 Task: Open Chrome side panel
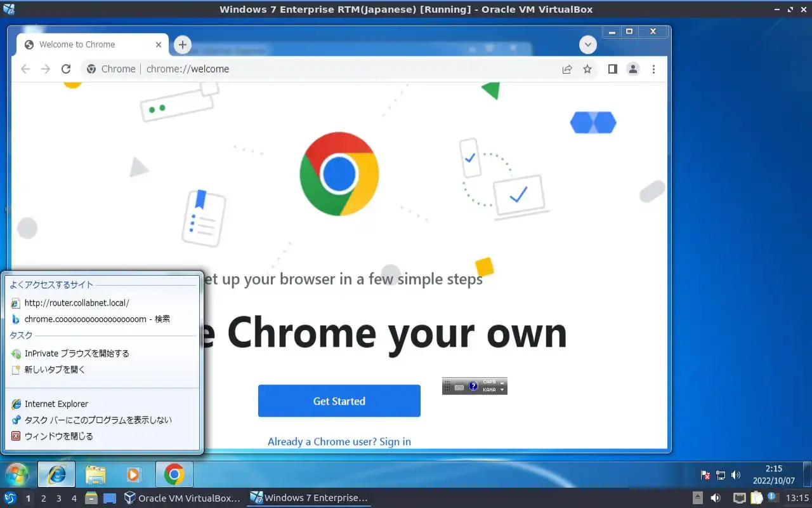point(612,69)
